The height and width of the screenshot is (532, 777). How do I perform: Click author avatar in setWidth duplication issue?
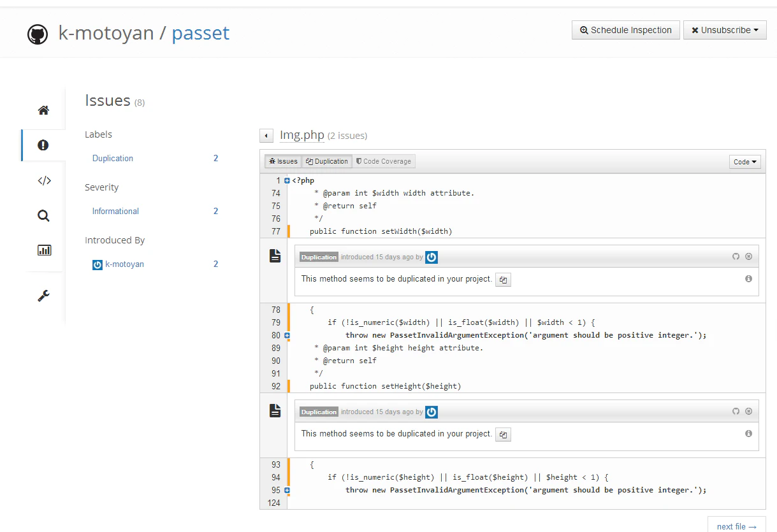(x=432, y=257)
